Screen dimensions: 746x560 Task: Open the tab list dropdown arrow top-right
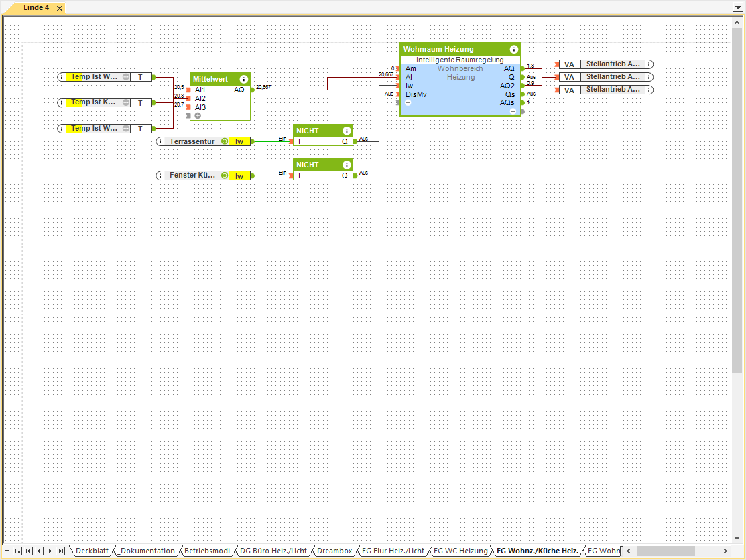(x=738, y=6)
